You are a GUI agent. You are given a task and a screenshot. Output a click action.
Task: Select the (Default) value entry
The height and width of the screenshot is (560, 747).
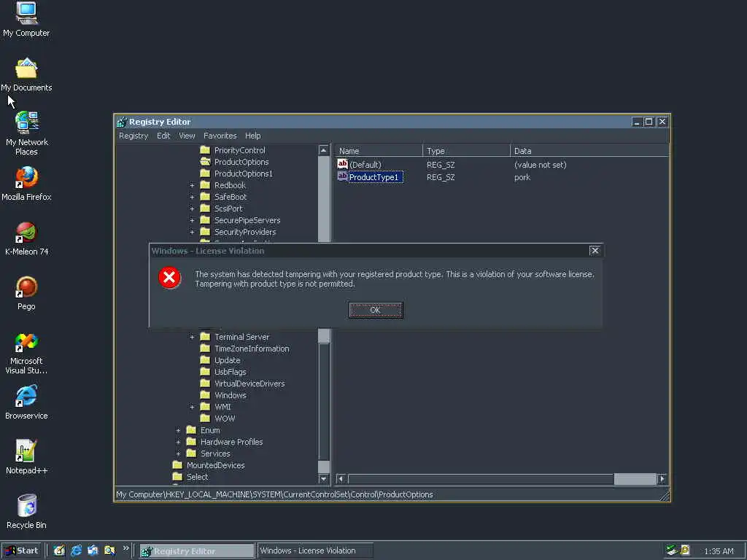pos(365,165)
